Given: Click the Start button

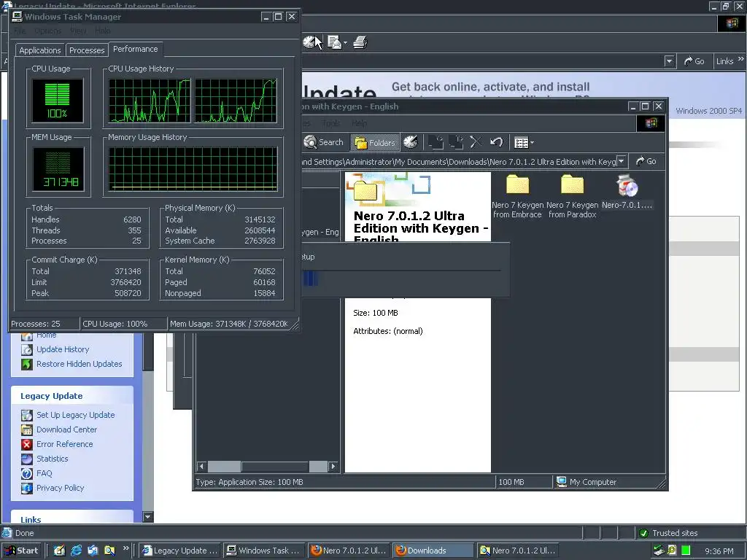Looking at the screenshot, I should (22, 551).
